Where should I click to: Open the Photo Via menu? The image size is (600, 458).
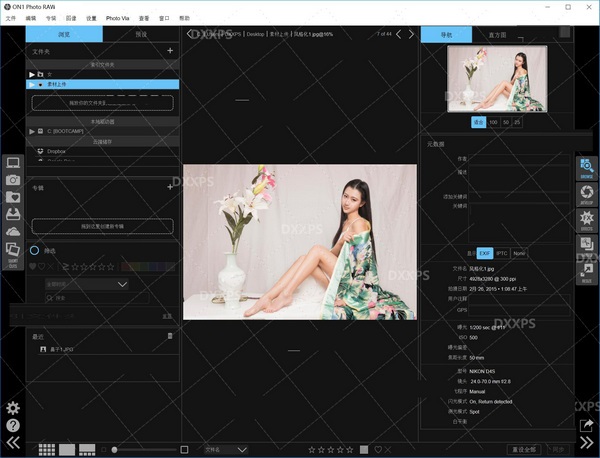(x=118, y=18)
